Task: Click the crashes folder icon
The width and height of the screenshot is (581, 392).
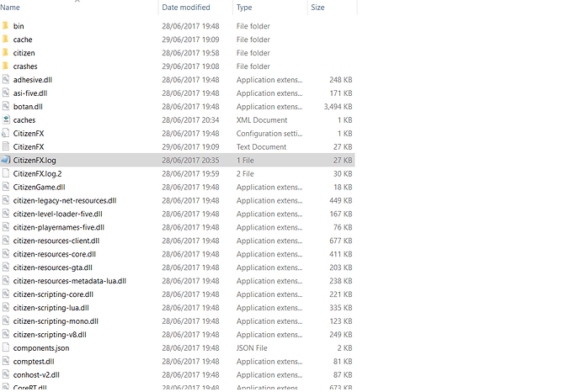Action: (5, 66)
